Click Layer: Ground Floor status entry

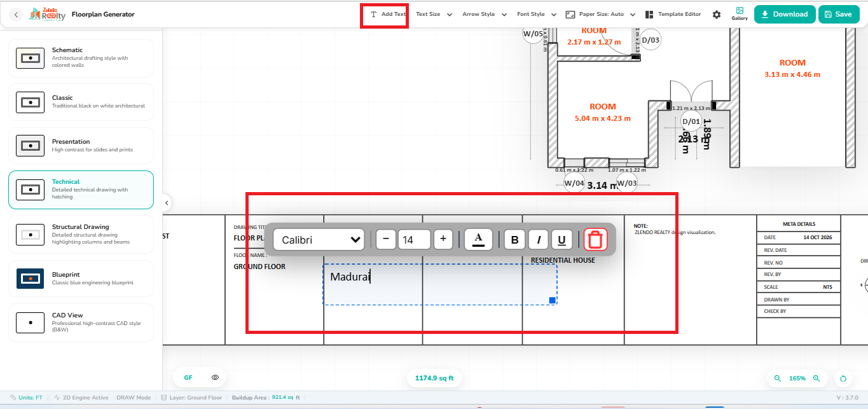tap(191, 398)
